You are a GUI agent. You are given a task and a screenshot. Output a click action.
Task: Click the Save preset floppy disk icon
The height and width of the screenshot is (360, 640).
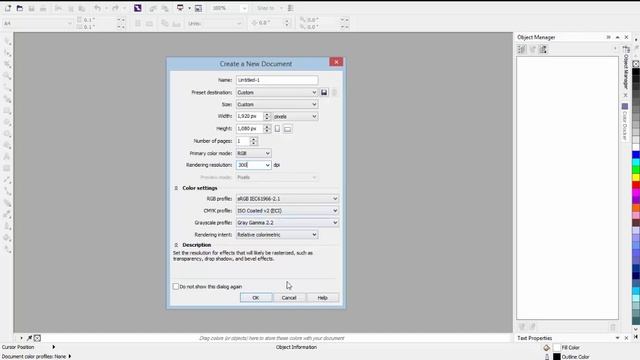[324, 93]
